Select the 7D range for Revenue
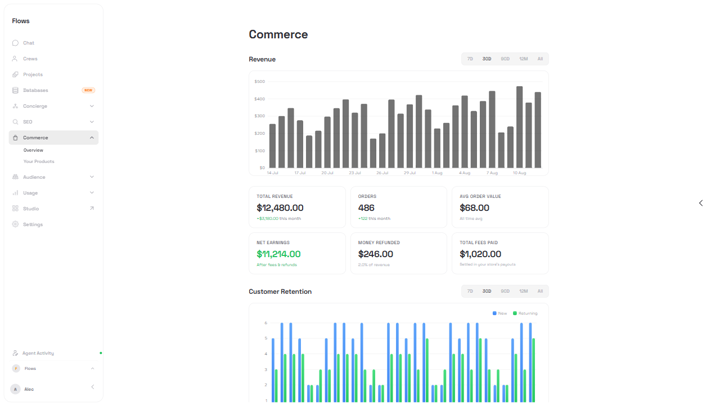Viewport: 720px width, 406px height. 470,59
